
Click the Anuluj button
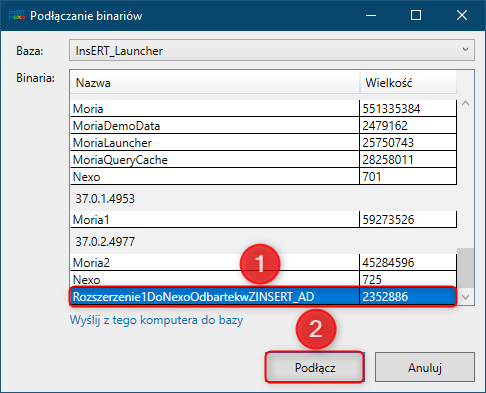(425, 367)
